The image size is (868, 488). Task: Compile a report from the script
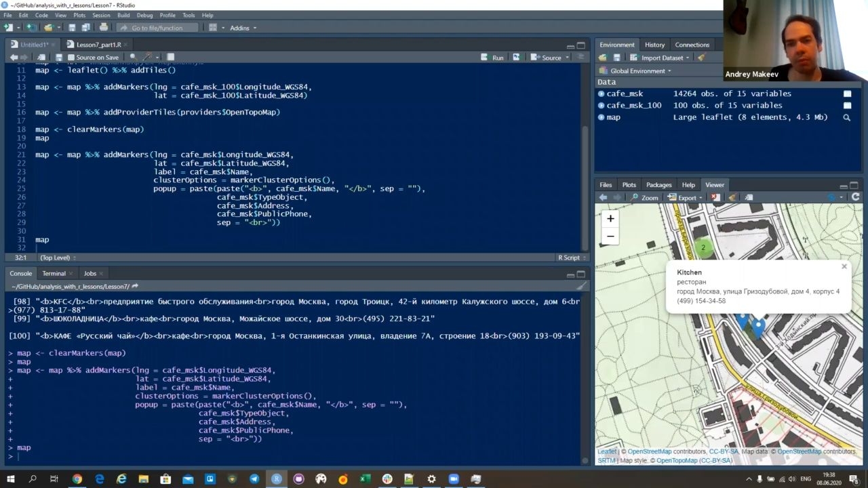click(x=171, y=58)
